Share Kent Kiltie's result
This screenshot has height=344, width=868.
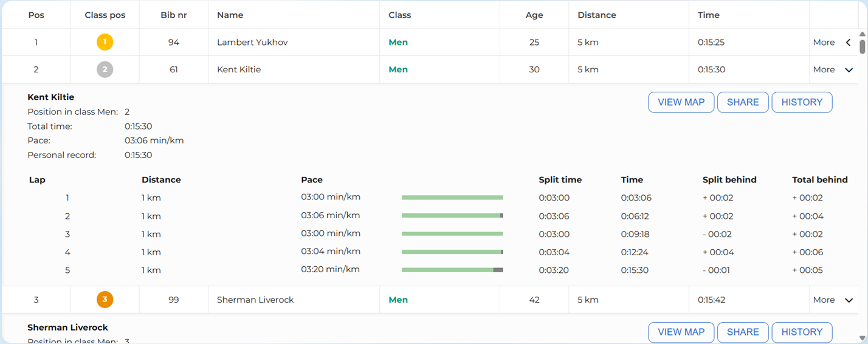point(743,102)
